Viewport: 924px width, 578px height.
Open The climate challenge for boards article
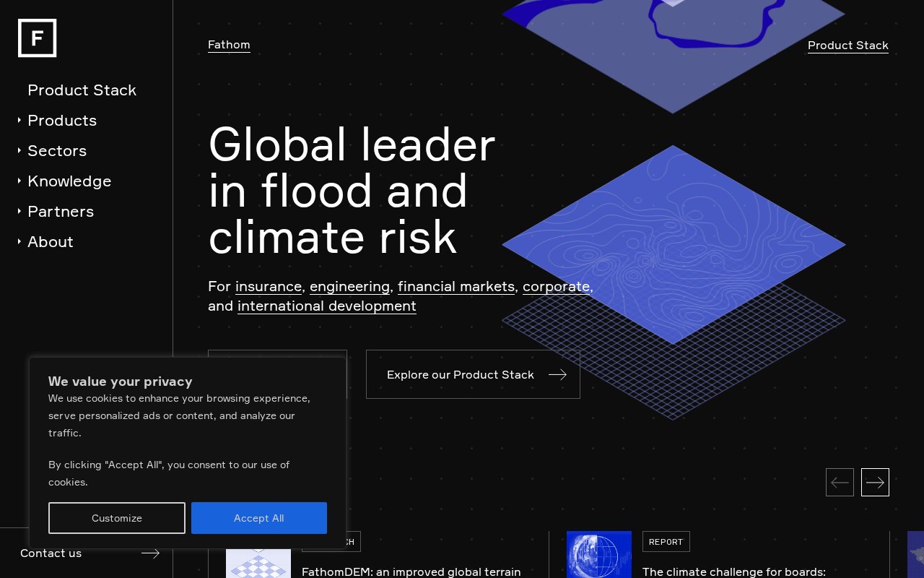coord(734,571)
